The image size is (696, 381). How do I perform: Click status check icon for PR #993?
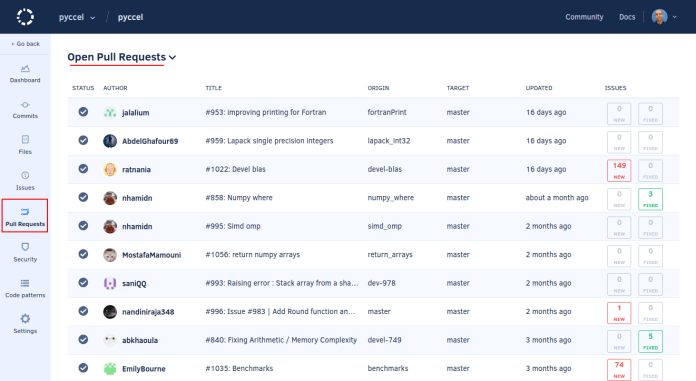(x=83, y=282)
